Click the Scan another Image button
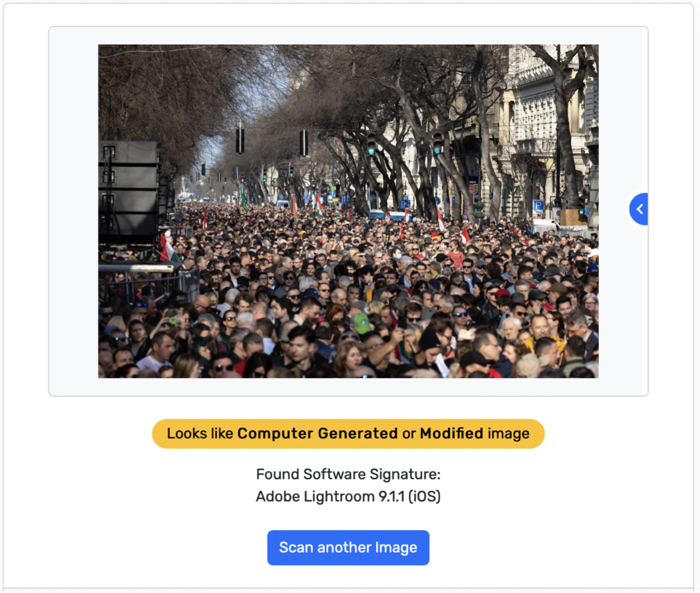Screen dimensions: 700x593 348,548
